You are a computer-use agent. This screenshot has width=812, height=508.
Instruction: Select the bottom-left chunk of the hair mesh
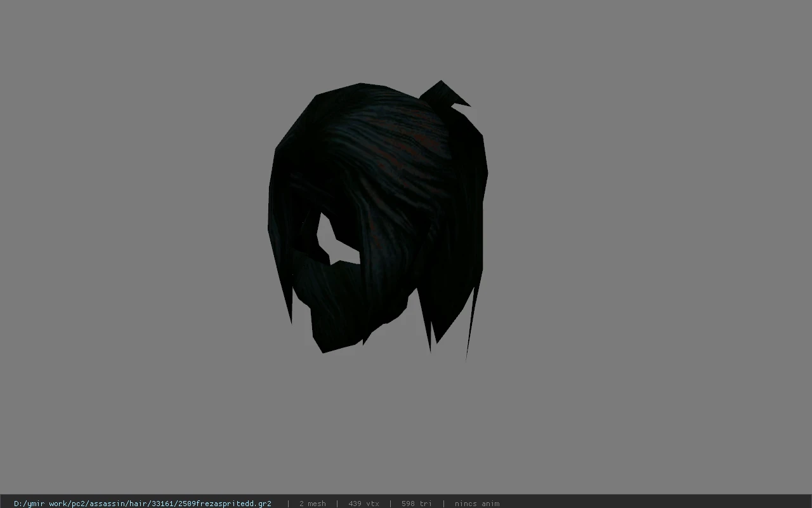[x=343, y=311]
